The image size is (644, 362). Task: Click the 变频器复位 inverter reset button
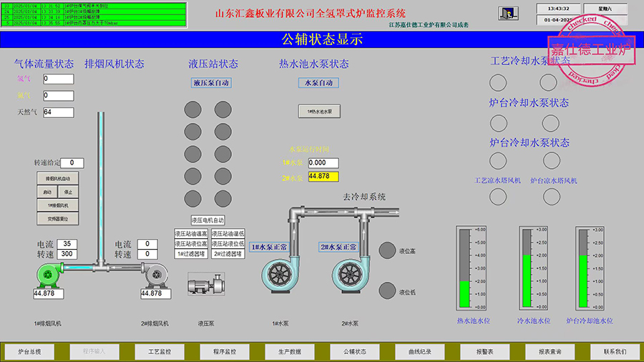(x=57, y=218)
